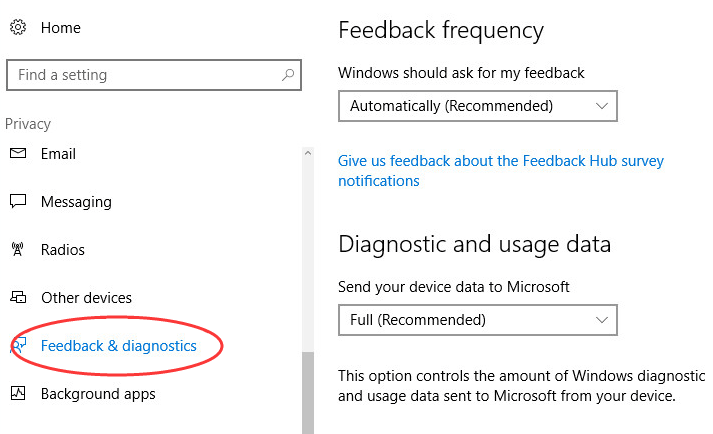
Task: Open the Full (Recommended) data dropdown
Action: [478, 320]
